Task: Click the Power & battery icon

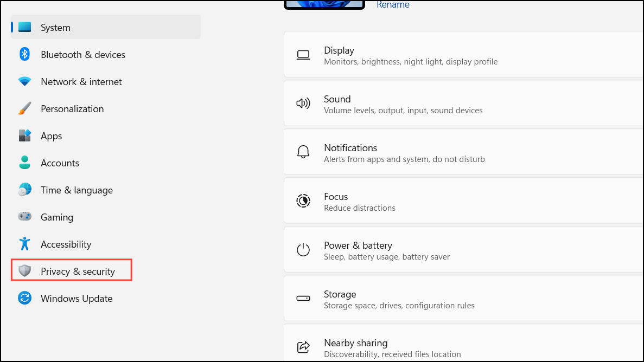Action: [x=303, y=250]
